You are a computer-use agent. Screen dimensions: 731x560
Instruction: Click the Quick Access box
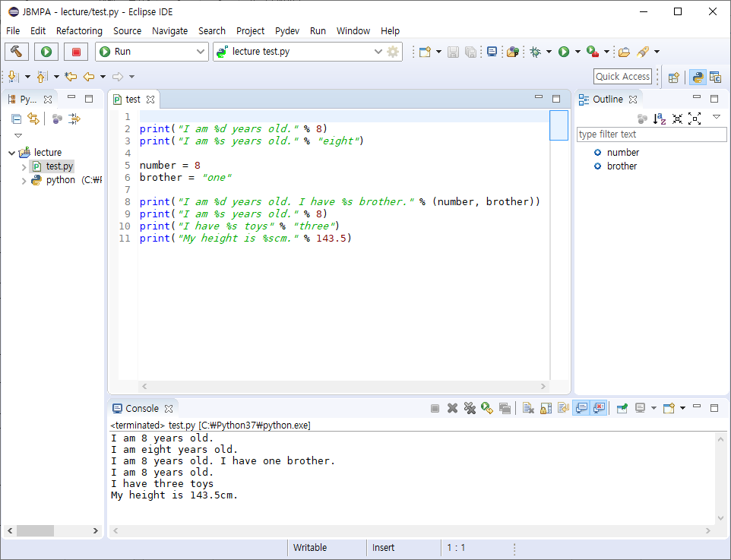623,77
